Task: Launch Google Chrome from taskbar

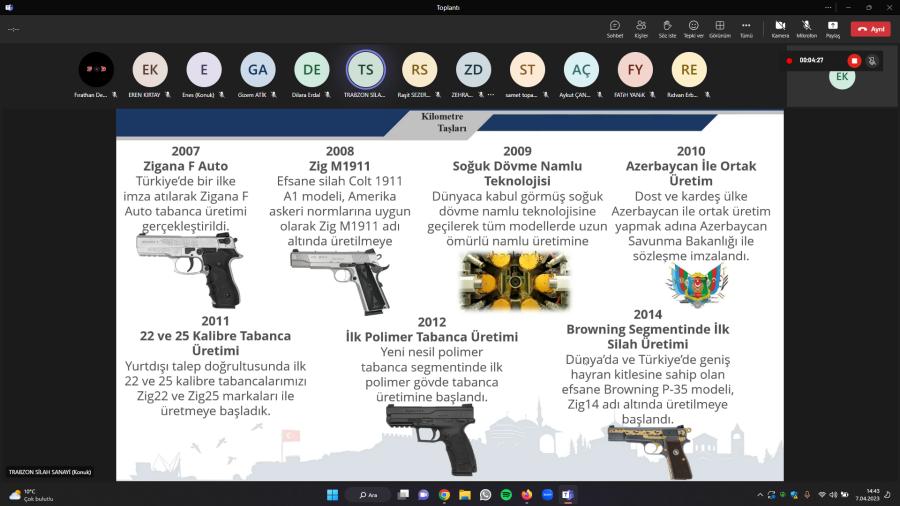Action: coord(444,495)
